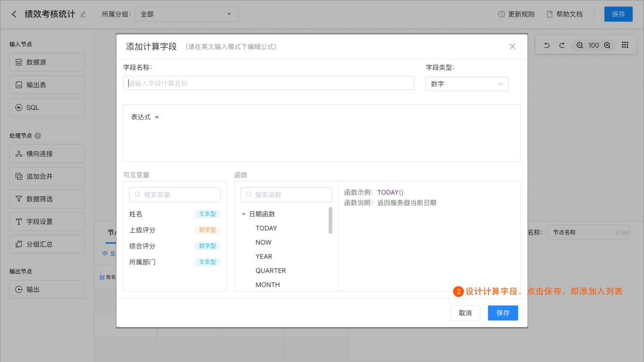Close the 添加计算字段 dialog

click(x=512, y=46)
